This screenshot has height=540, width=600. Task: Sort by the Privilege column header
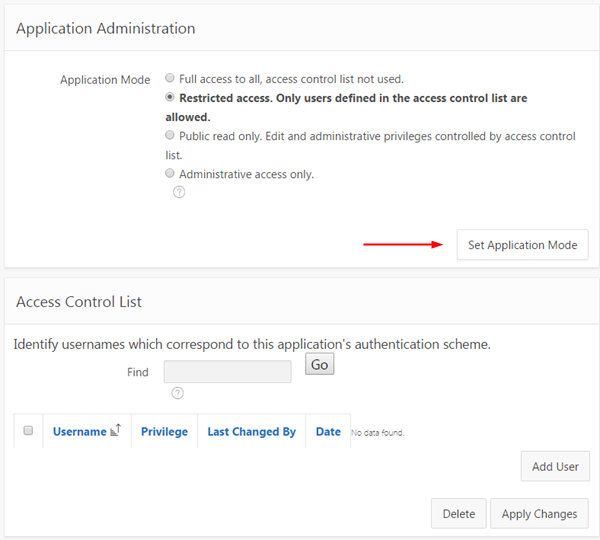tap(164, 432)
